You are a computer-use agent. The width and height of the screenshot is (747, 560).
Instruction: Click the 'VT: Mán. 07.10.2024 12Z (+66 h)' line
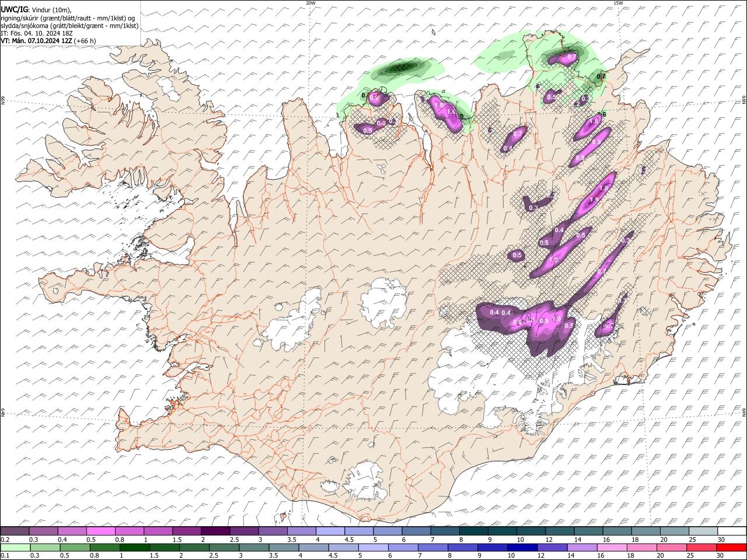(48, 41)
